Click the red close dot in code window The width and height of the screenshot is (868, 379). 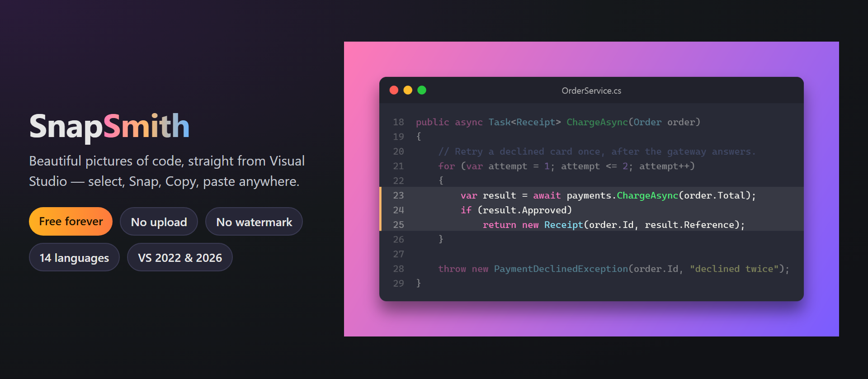click(x=394, y=90)
